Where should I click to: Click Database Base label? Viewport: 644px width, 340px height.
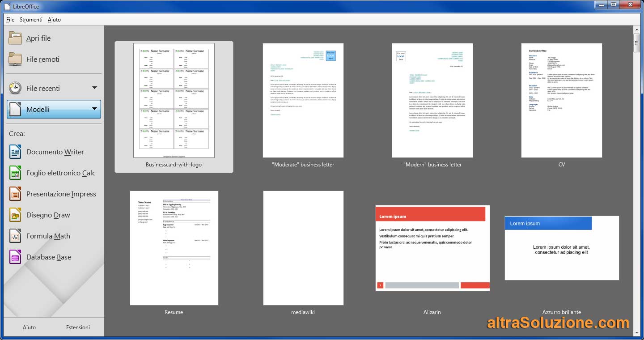(x=49, y=257)
